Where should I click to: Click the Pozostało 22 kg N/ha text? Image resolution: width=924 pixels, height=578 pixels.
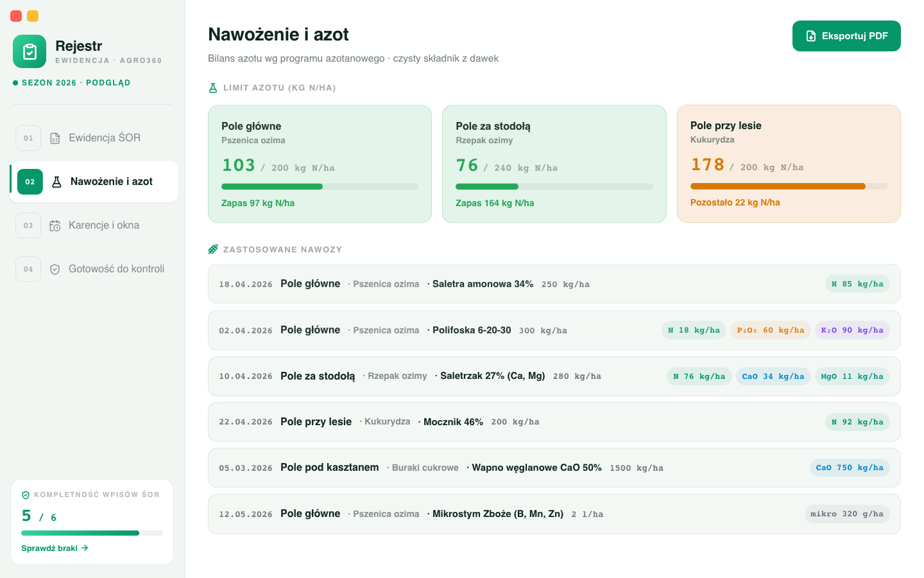(735, 202)
